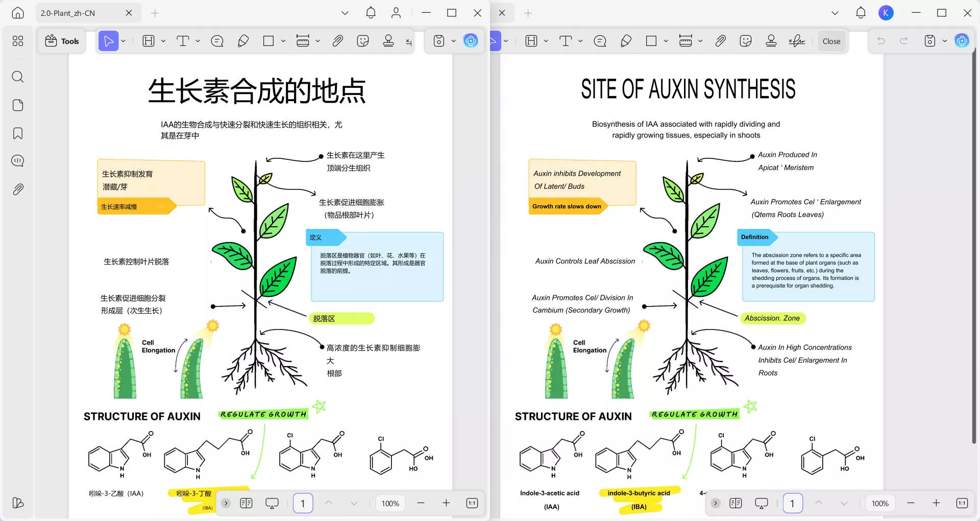Click the 1:1 actual size icon in right window
Image resolution: width=980 pixels, height=521 pixels.
(962, 503)
